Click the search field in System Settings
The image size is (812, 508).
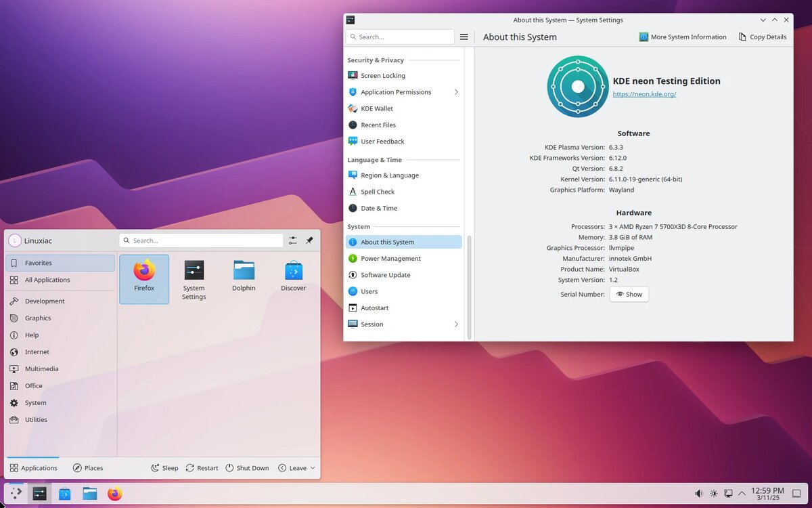[x=399, y=36]
